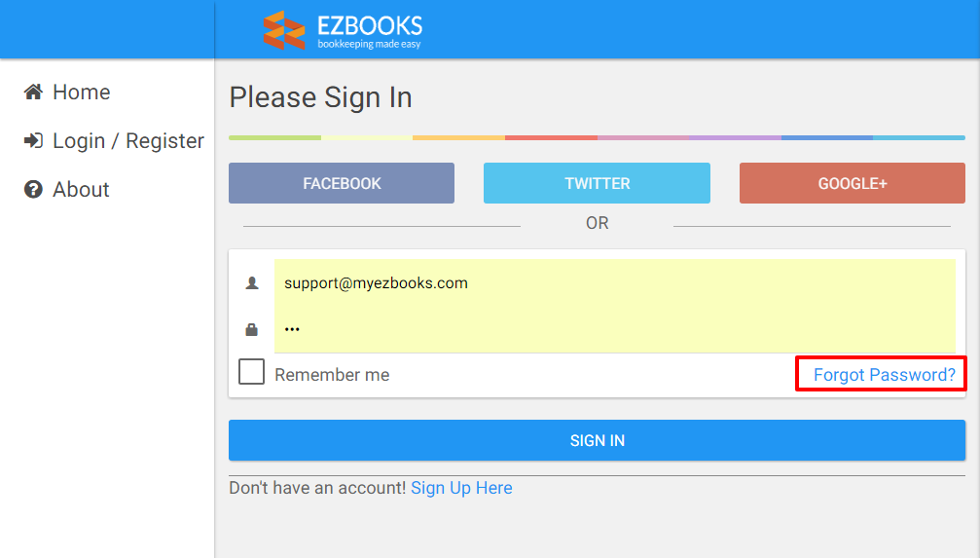This screenshot has width=980, height=558.
Task: Go to the About menu item
Action: tap(81, 190)
